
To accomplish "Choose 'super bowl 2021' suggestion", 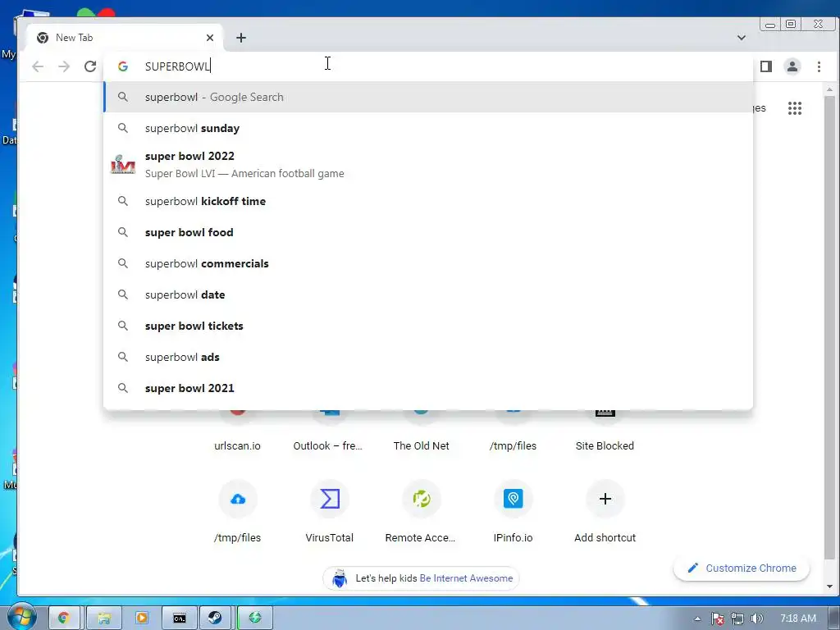I will point(428,388).
